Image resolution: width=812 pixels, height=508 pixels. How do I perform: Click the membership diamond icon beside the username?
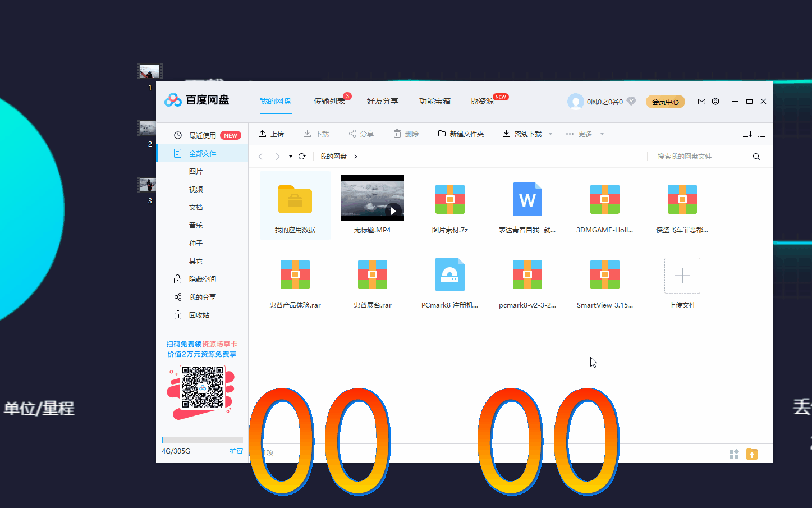pos(631,102)
